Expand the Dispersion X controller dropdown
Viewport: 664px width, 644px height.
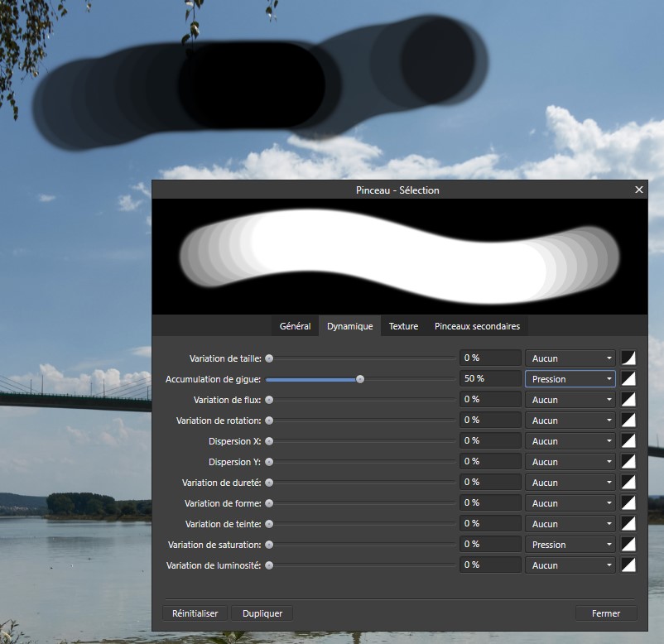coord(570,441)
